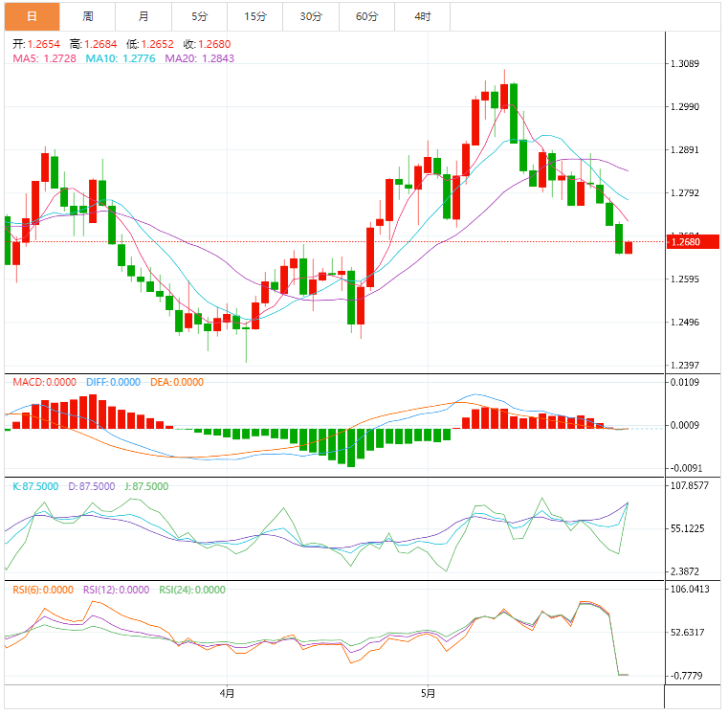728x715 pixels.
Task: Click the DEA value label
Action: (x=177, y=382)
